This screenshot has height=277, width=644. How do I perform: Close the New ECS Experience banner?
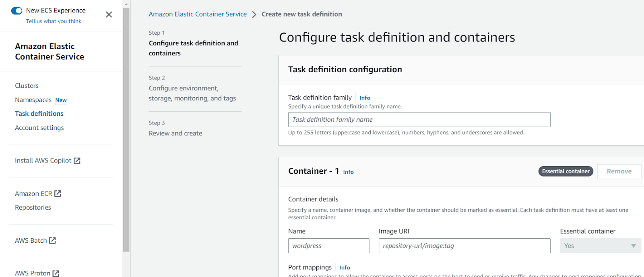(109, 15)
